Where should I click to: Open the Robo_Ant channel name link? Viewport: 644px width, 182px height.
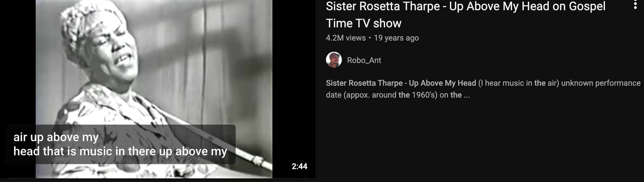[364, 60]
